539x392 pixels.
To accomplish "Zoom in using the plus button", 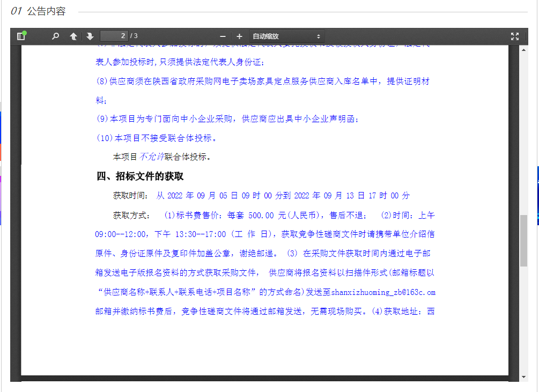I will click(x=239, y=36).
